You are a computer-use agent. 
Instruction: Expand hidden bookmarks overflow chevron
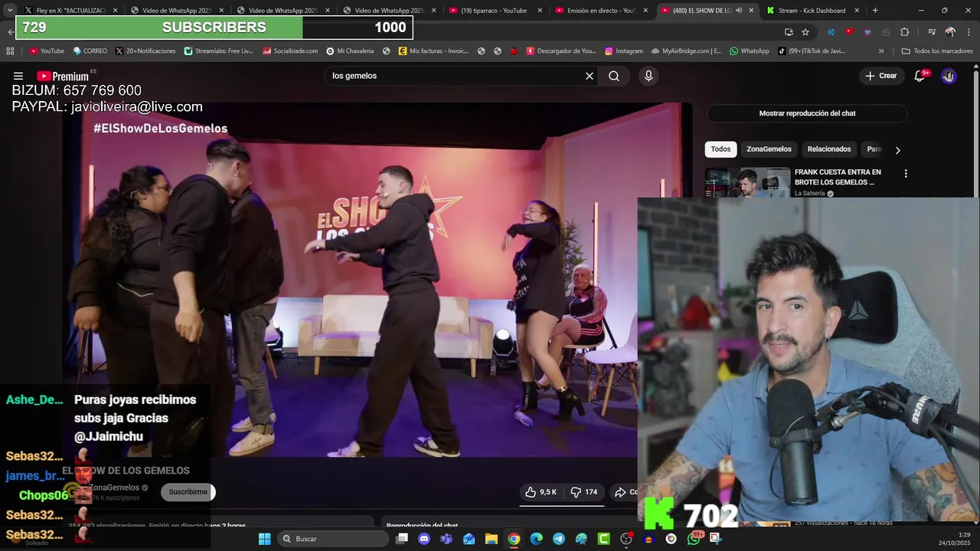coord(881,51)
